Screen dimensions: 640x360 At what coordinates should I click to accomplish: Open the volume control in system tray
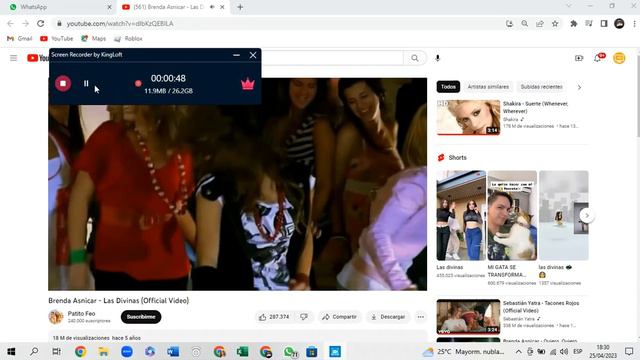564,351
